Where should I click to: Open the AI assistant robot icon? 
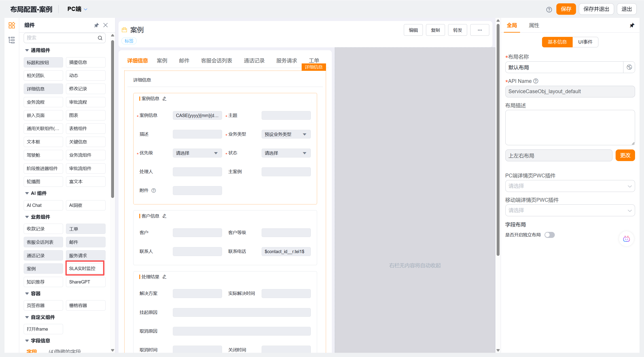click(x=626, y=239)
